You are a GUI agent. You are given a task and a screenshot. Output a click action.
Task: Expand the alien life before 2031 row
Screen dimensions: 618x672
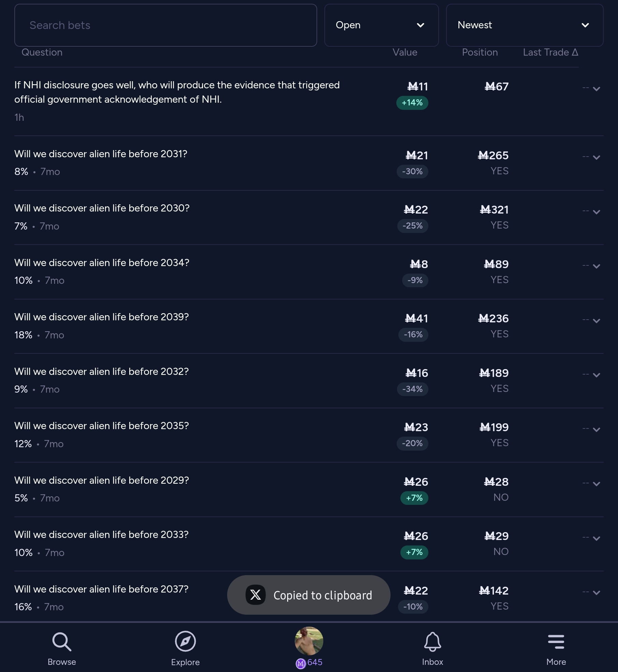click(596, 158)
